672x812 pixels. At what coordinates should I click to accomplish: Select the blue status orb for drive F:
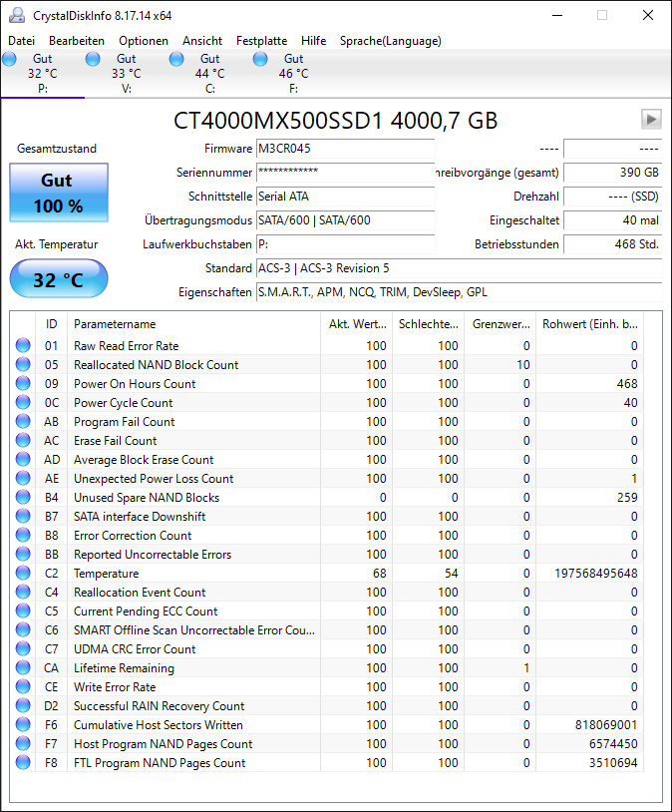260,59
